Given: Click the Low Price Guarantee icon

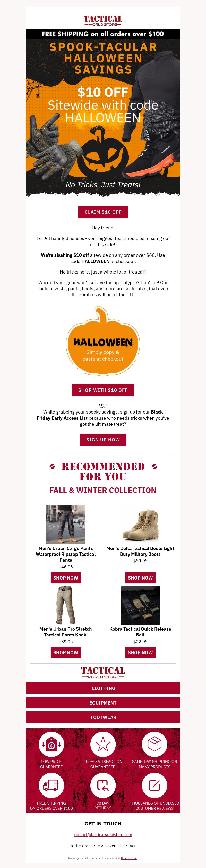Looking at the screenshot, I should click(51, 744).
